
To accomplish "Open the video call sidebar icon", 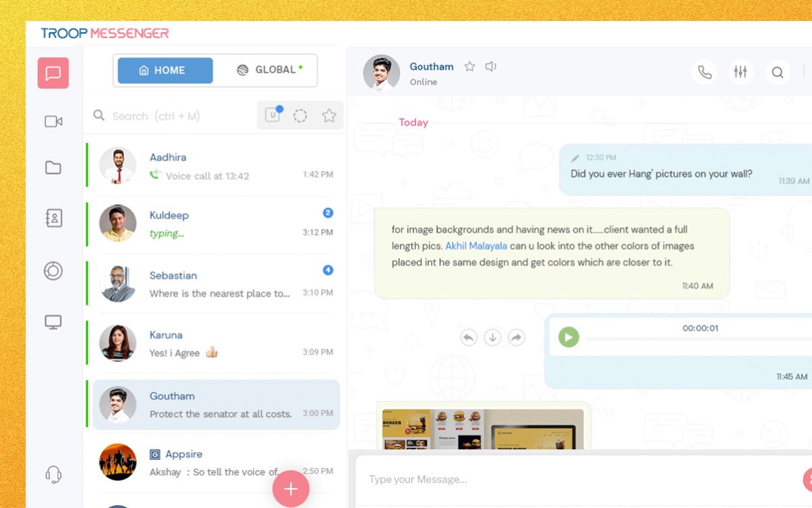I will [54, 121].
